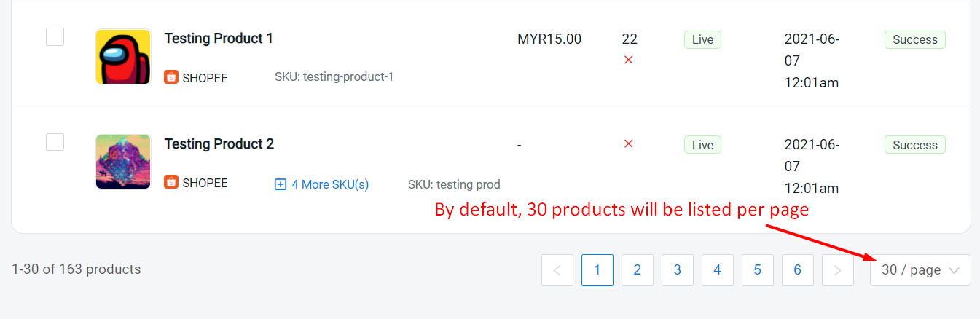Select pagination page 1
The image size is (980, 319).
(597, 270)
